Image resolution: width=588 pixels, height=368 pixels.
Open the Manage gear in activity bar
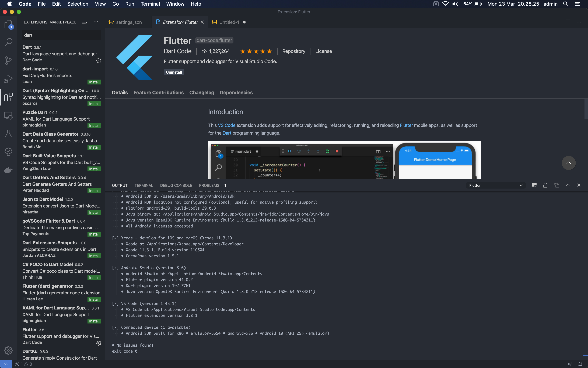[9, 350]
